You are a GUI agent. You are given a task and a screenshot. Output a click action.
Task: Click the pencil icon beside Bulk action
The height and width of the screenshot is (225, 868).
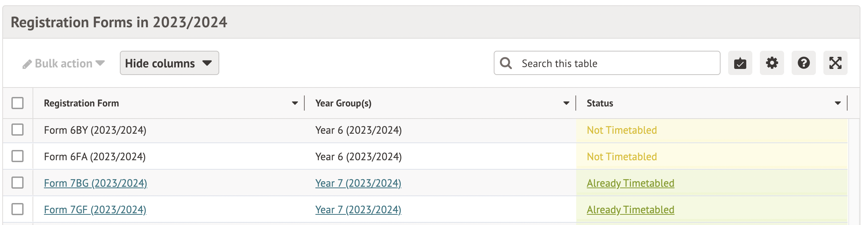point(27,64)
